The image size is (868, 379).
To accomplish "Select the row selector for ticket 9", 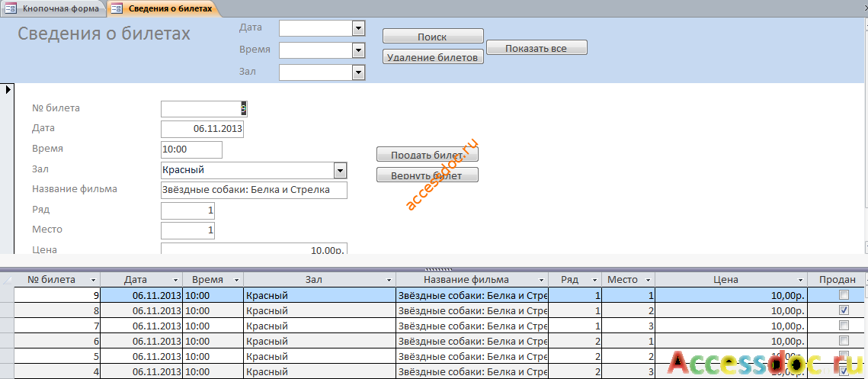I will 7,295.
